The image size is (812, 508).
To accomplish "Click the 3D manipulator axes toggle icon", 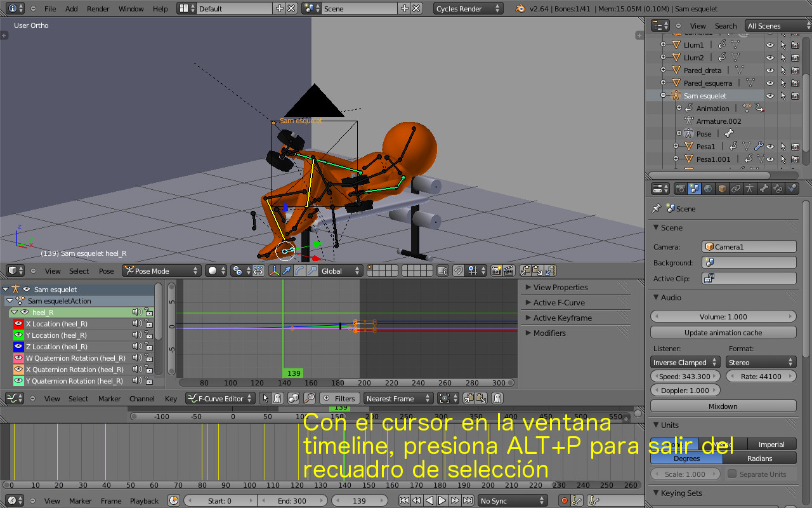I will point(275,271).
